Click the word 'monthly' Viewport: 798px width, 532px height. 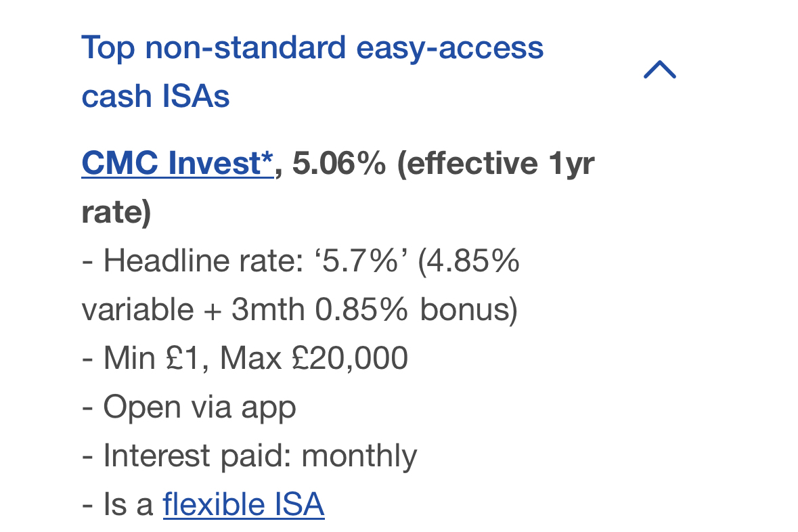(359, 456)
